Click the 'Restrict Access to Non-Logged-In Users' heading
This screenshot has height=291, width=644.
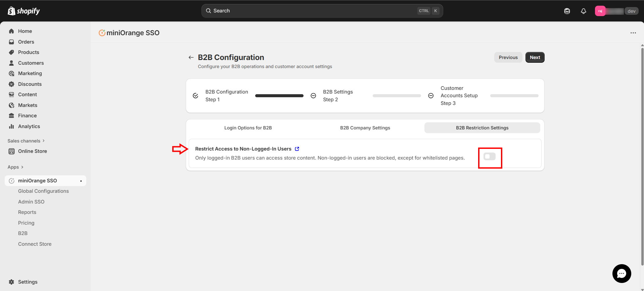tap(243, 149)
